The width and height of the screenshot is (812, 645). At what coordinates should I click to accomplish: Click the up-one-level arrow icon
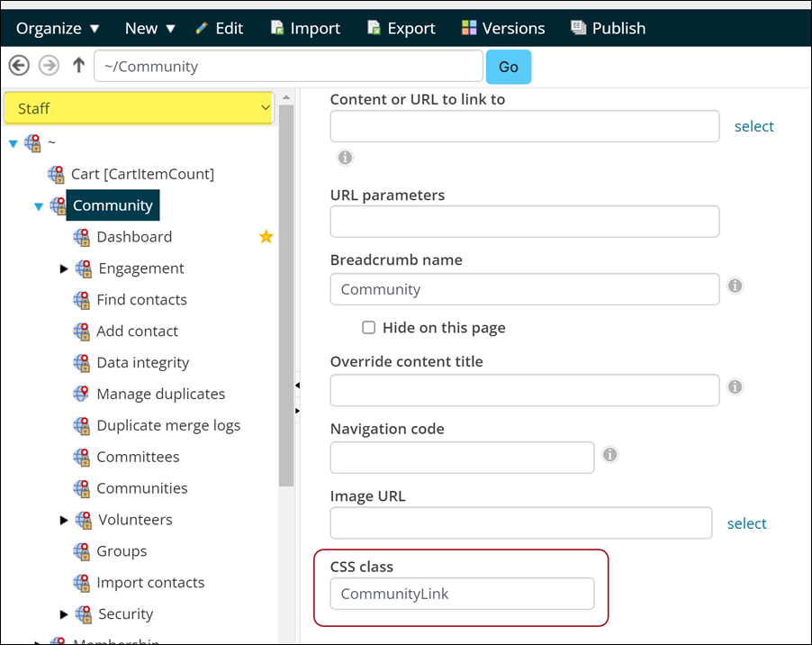[x=78, y=65]
